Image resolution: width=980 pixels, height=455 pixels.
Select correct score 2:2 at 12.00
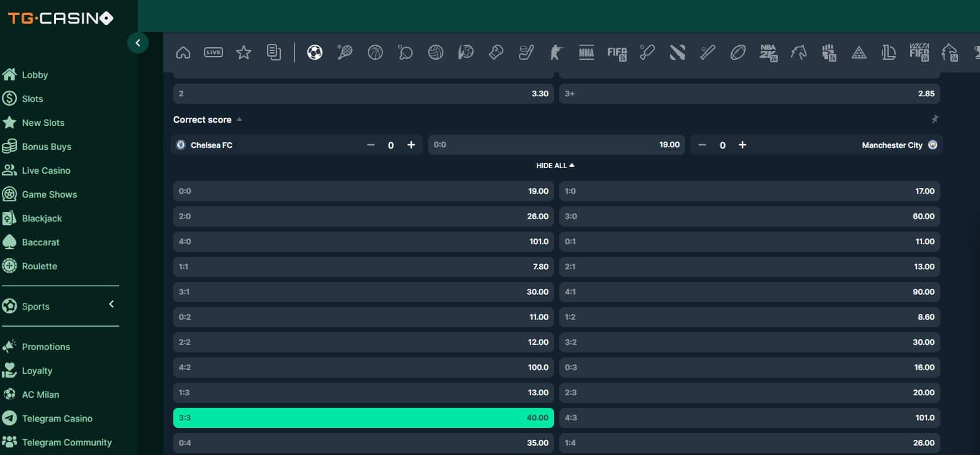(x=363, y=342)
